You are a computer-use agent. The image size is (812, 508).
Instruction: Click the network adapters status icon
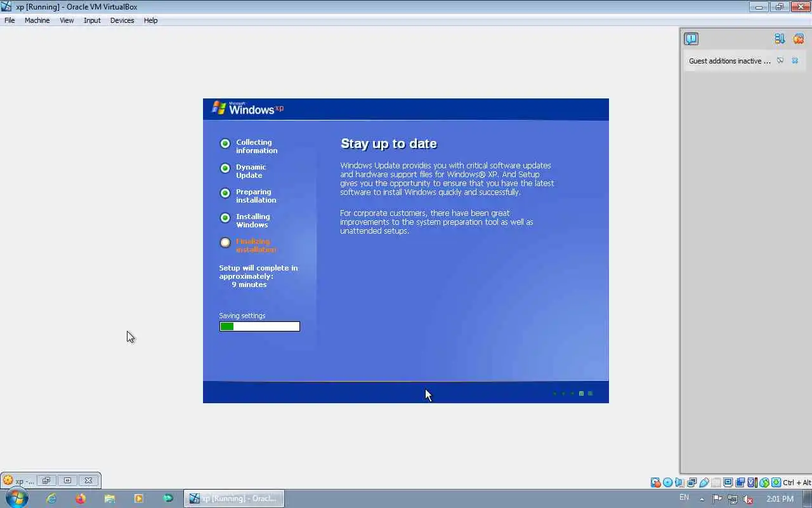pos(691,483)
